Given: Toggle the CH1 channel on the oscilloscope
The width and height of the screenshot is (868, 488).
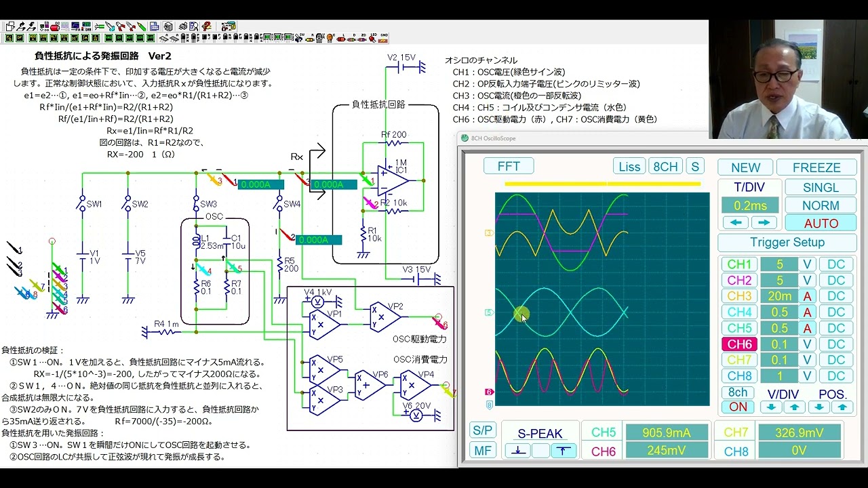Looking at the screenshot, I should pyautogui.click(x=739, y=264).
